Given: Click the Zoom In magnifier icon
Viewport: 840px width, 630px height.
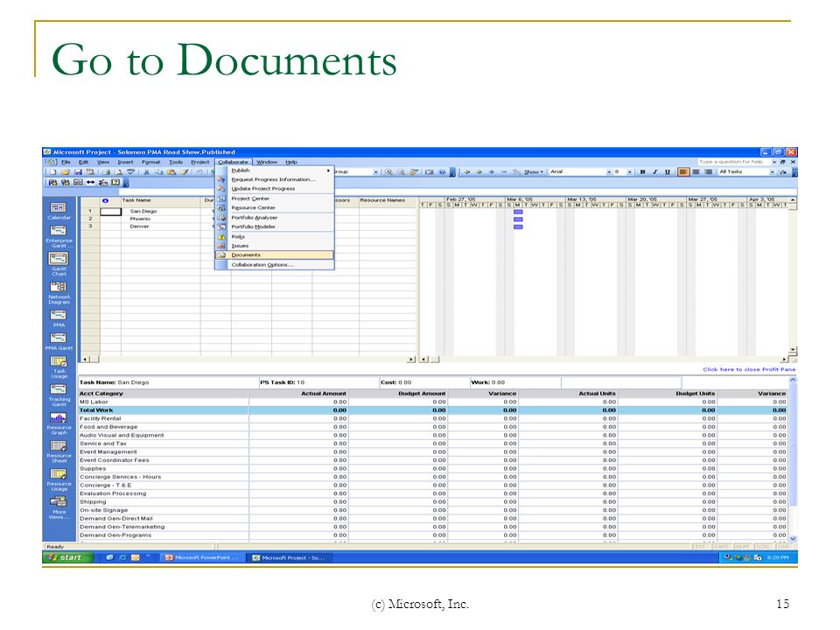Looking at the screenshot, I should coord(388,172).
